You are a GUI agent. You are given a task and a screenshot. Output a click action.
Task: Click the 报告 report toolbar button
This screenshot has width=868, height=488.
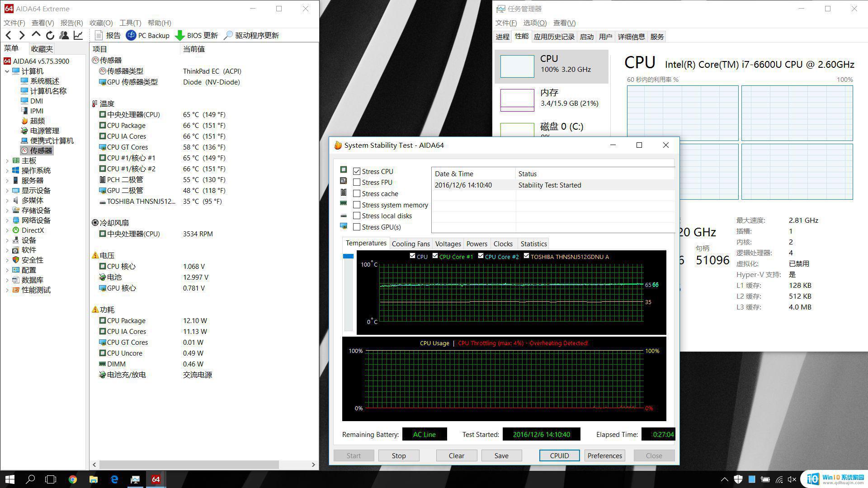pos(108,35)
